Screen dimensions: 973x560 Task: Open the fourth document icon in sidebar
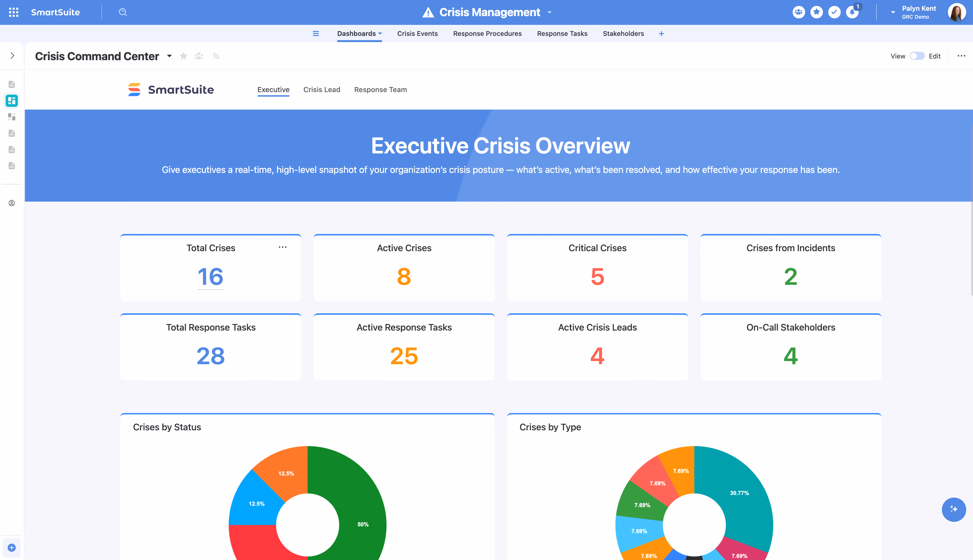[x=12, y=149]
